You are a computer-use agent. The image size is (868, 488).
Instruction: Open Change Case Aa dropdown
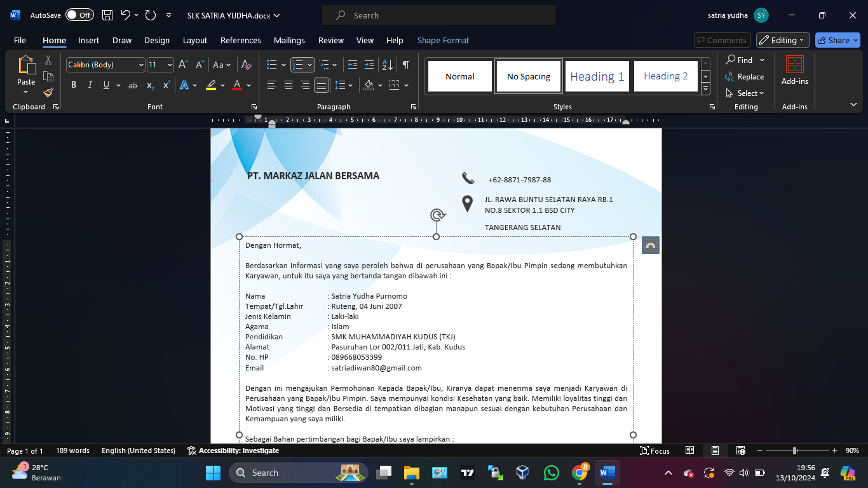click(x=222, y=65)
